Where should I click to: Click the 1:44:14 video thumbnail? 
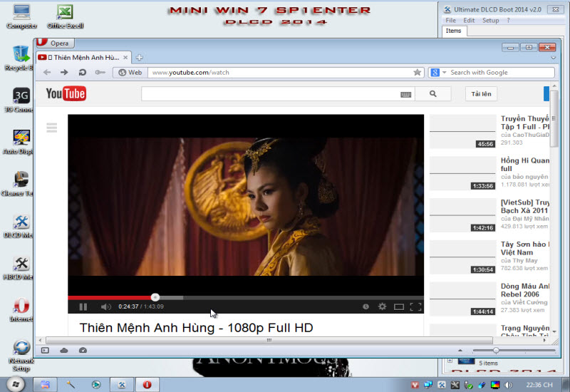coord(462,299)
